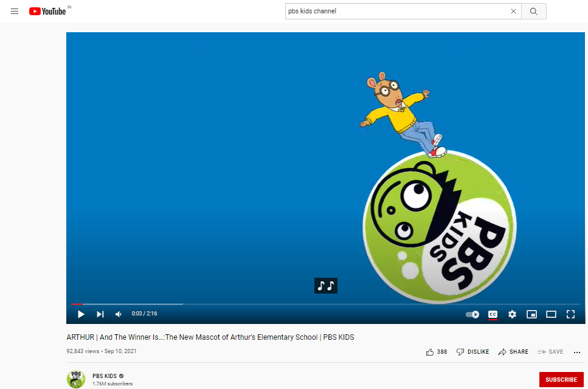Seek along the video progress bar
588x389 pixels.
(x=325, y=304)
